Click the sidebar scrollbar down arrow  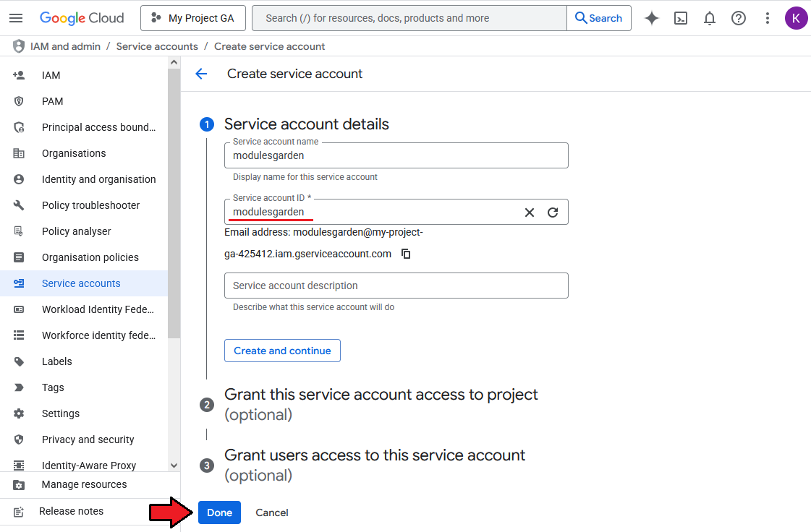tap(174, 466)
